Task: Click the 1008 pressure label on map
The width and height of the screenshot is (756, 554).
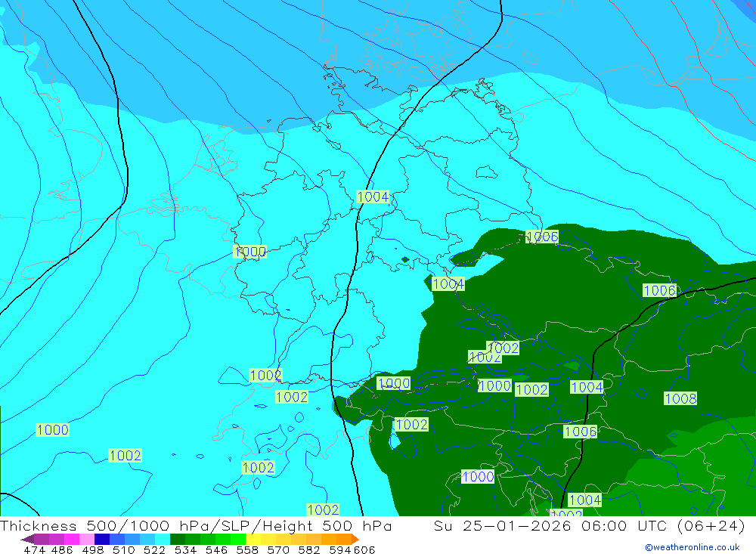Action: pyautogui.click(x=680, y=398)
